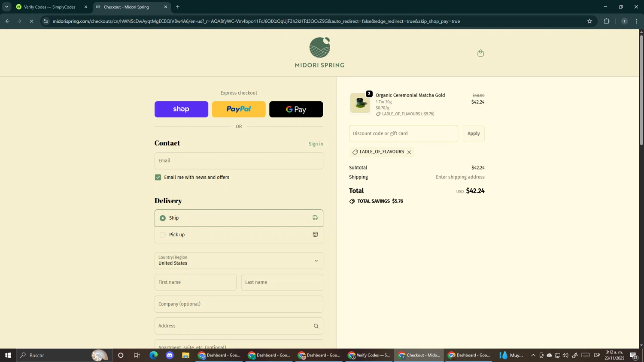This screenshot has width=644, height=362.
Task: Launch Microsoft Edge from the taskbar
Action: [153, 356]
